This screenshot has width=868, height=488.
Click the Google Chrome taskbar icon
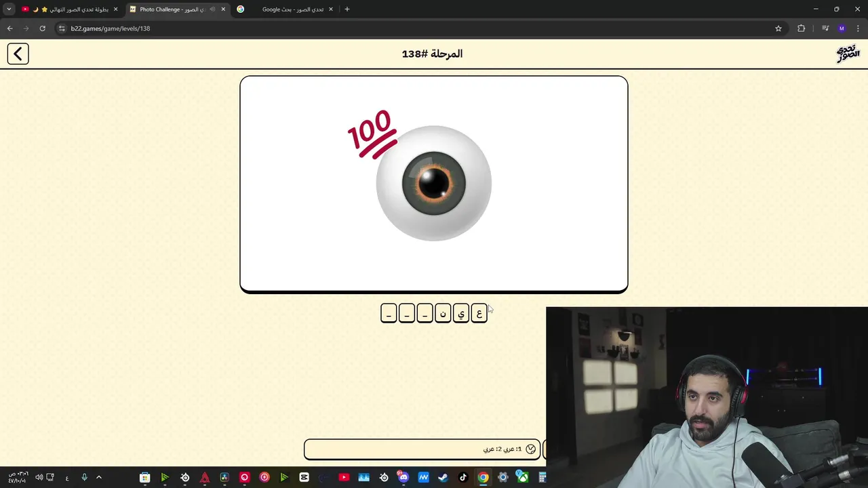point(483,478)
